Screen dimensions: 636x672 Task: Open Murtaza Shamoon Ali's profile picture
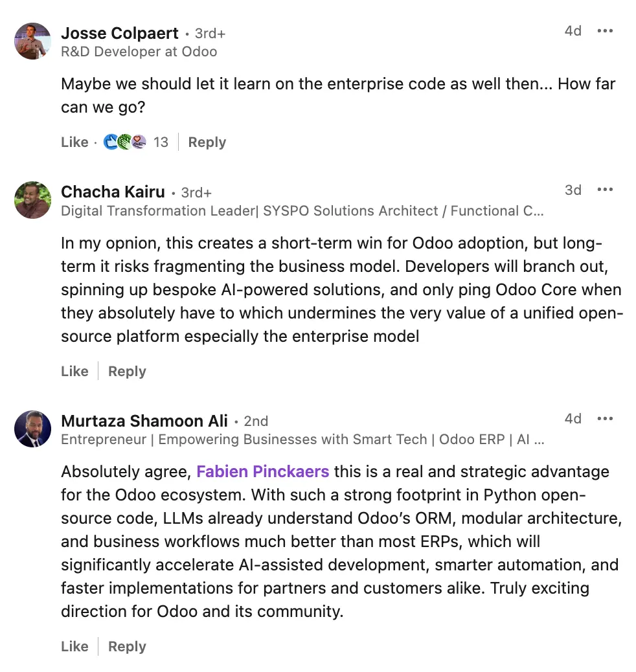32,429
